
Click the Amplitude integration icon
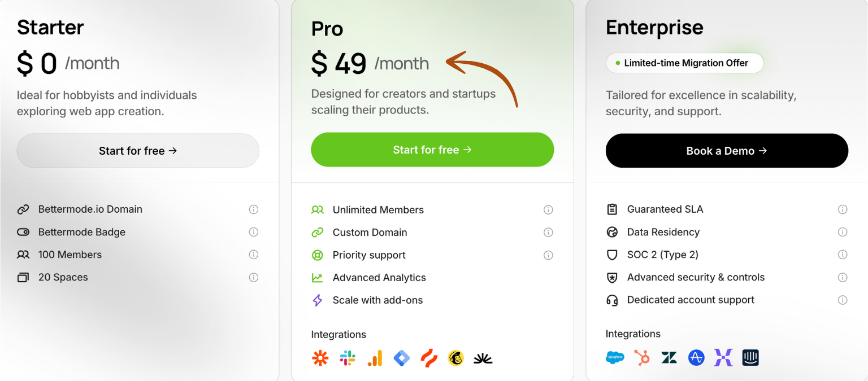click(x=696, y=357)
